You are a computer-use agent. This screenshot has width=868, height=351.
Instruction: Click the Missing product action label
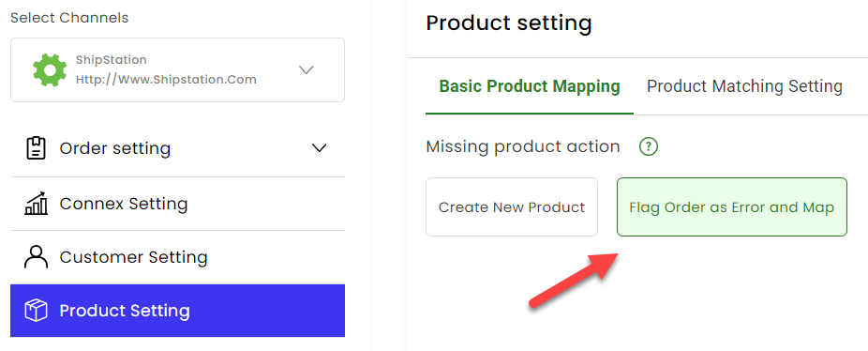pyautogui.click(x=523, y=147)
